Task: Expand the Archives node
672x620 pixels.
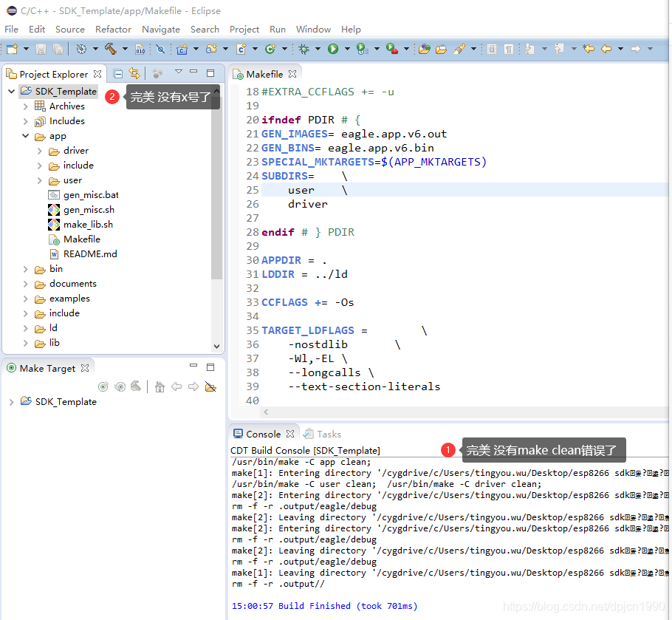Action: [25, 106]
